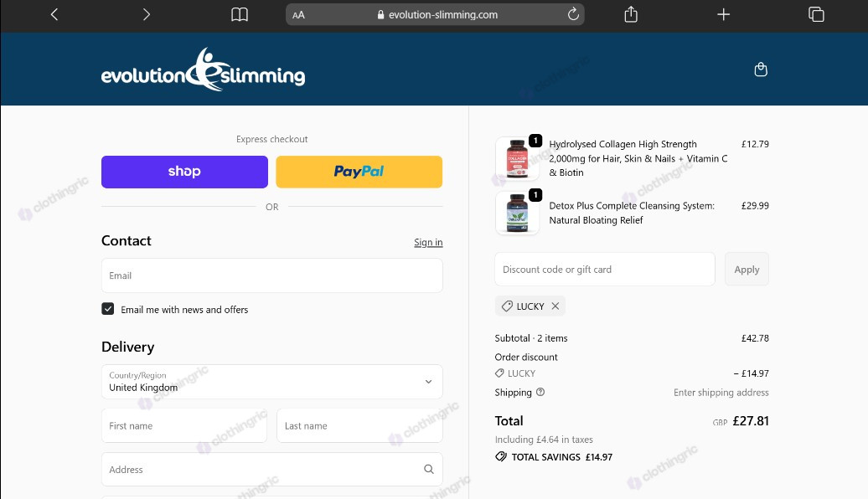The height and width of the screenshot is (499, 868).
Task: Click the First name field
Action: pos(184,425)
